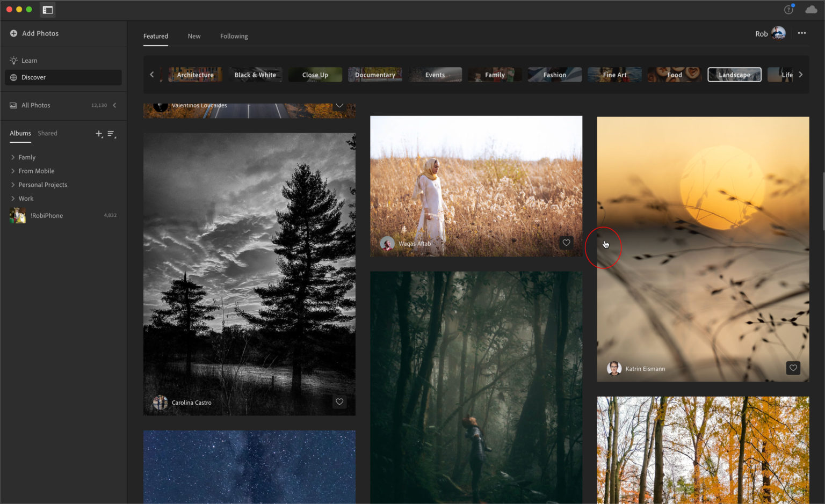Check cloud sync status
Screen dimensions: 825x504
pyautogui.click(x=810, y=9)
